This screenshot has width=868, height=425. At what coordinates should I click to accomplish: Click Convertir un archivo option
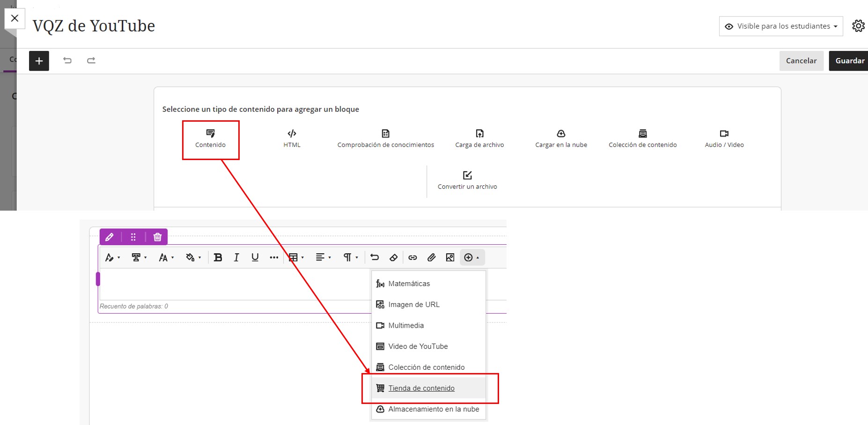pos(467,181)
